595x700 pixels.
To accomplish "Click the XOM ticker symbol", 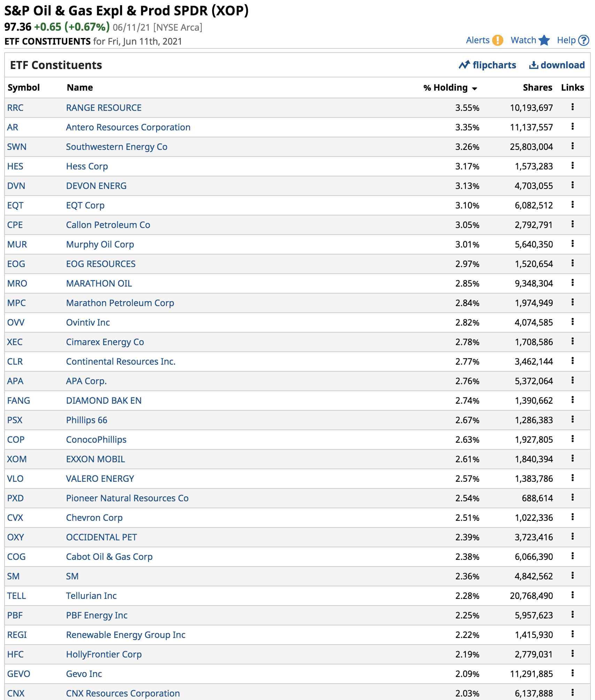I will [x=17, y=459].
